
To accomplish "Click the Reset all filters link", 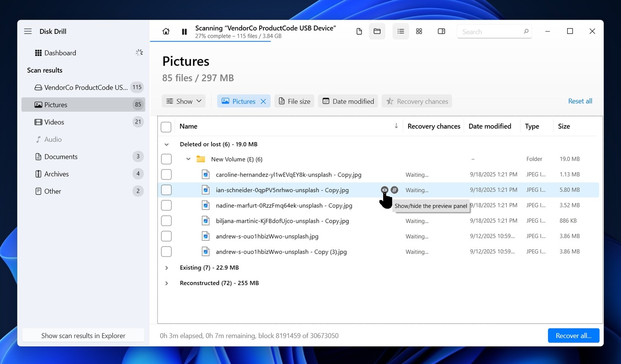I will [x=580, y=101].
